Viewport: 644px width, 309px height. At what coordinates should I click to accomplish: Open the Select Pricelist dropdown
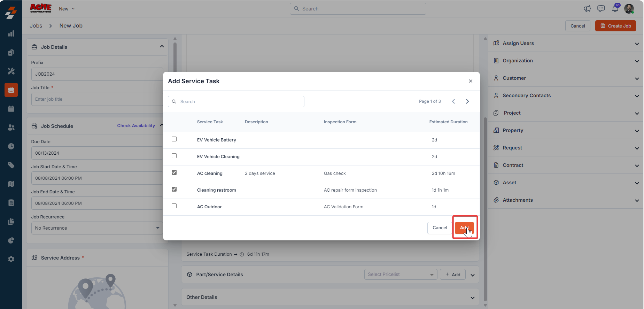coord(400,275)
